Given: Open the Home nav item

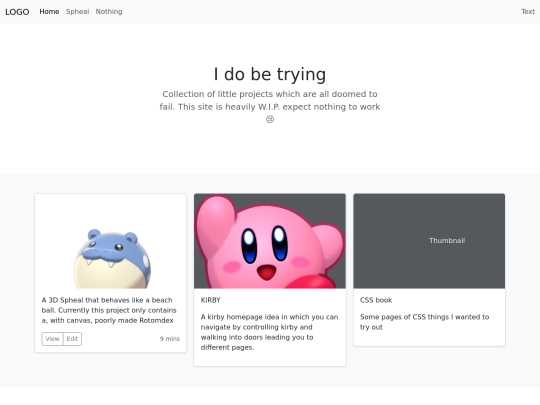Looking at the screenshot, I should click(49, 12).
